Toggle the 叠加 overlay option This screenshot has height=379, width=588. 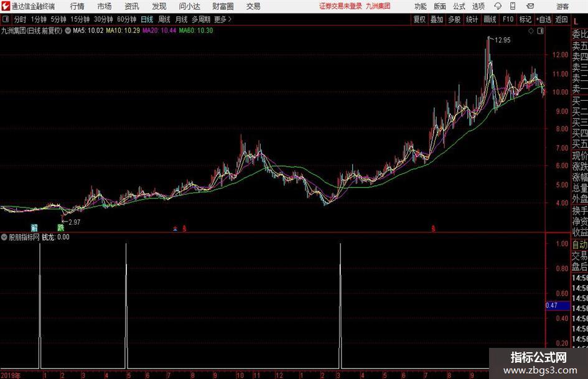(437, 19)
